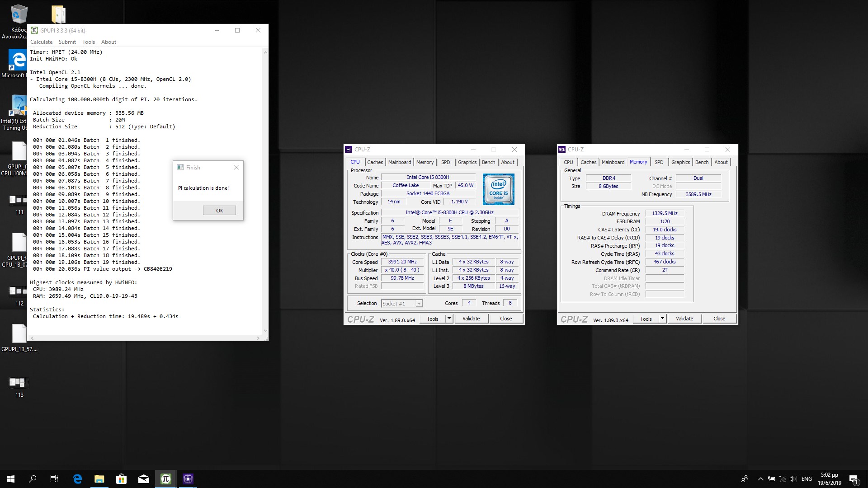Select the desktop image file named 113

[19, 387]
